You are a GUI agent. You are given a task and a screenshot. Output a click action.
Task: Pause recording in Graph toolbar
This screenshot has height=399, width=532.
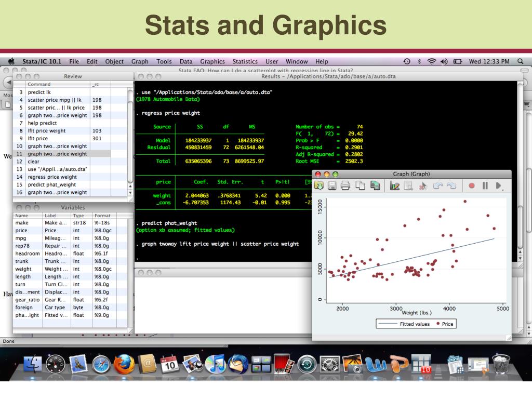coord(485,185)
